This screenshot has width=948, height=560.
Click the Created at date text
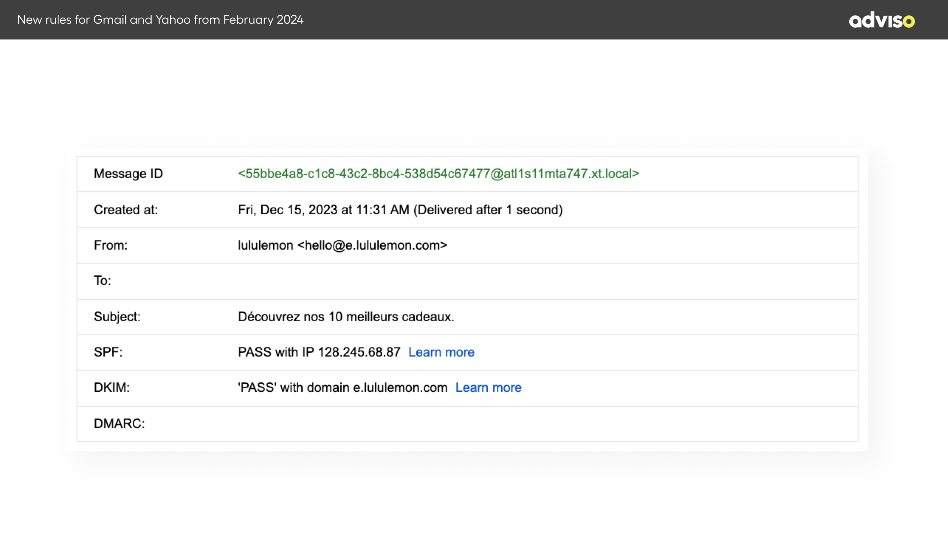pos(400,210)
